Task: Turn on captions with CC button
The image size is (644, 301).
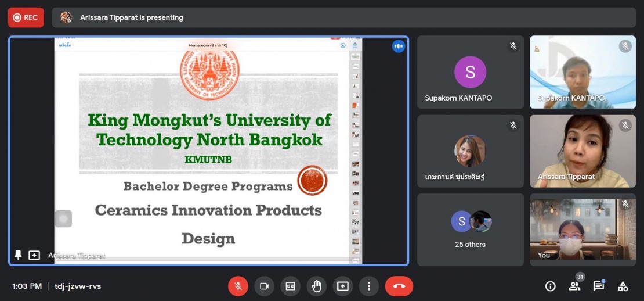Action: (290, 286)
